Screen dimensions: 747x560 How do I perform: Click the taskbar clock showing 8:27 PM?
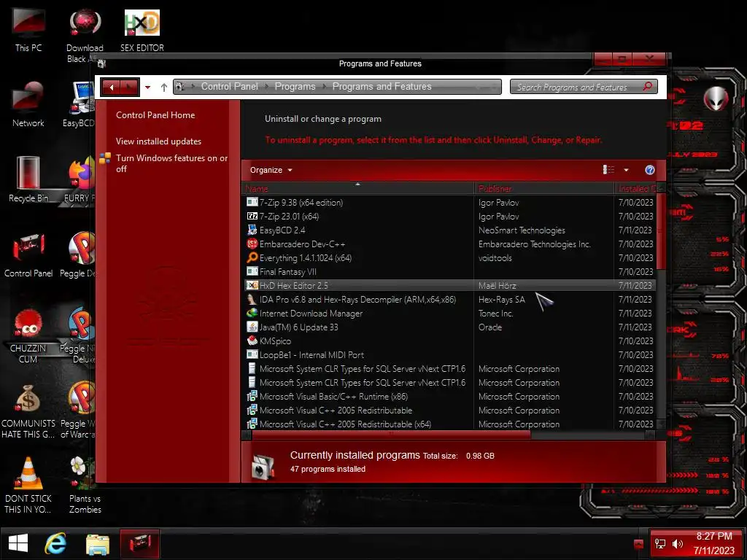713,543
